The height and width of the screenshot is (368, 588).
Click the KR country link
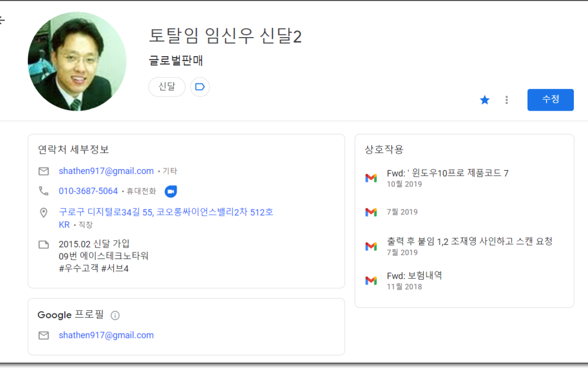(64, 225)
